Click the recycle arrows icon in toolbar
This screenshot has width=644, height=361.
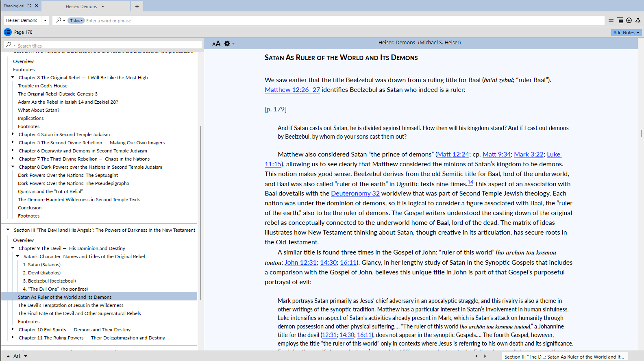click(x=638, y=20)
